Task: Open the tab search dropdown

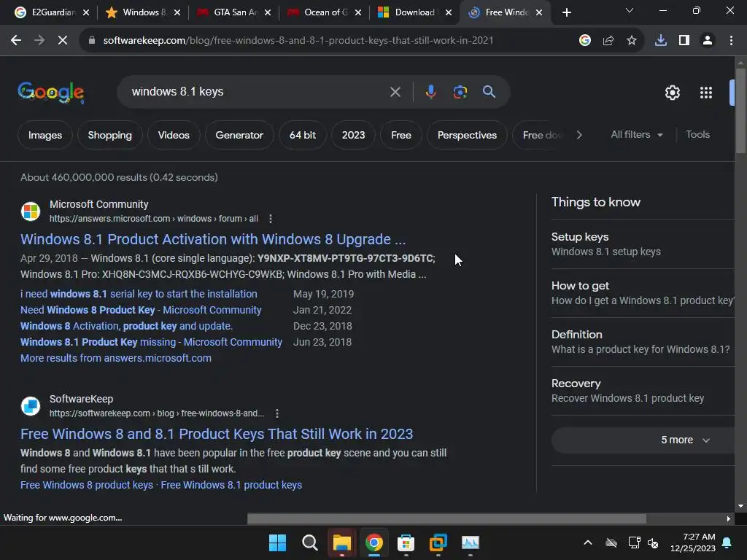Action: click(630, 10)
